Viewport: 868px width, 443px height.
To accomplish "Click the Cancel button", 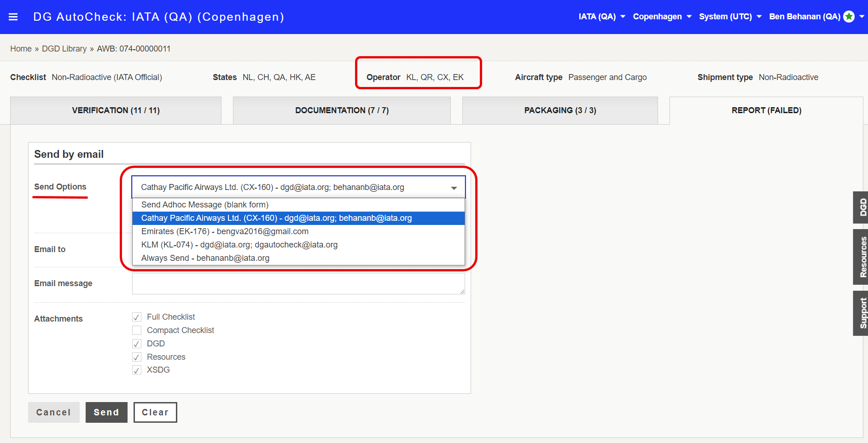I will [54, 412].
